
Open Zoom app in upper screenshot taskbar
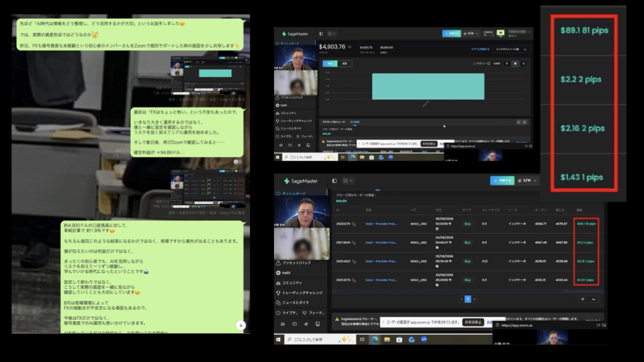coord(391,157)
